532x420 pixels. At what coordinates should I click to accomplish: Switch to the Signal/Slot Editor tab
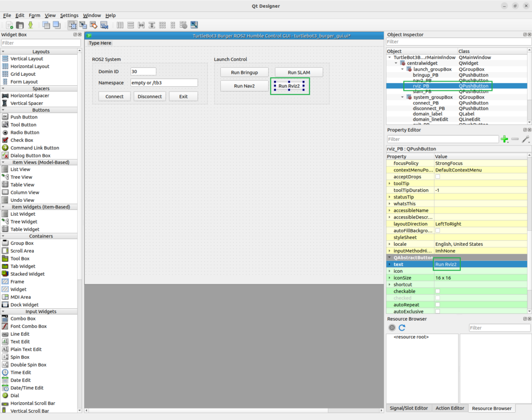(x=408, y=408)
